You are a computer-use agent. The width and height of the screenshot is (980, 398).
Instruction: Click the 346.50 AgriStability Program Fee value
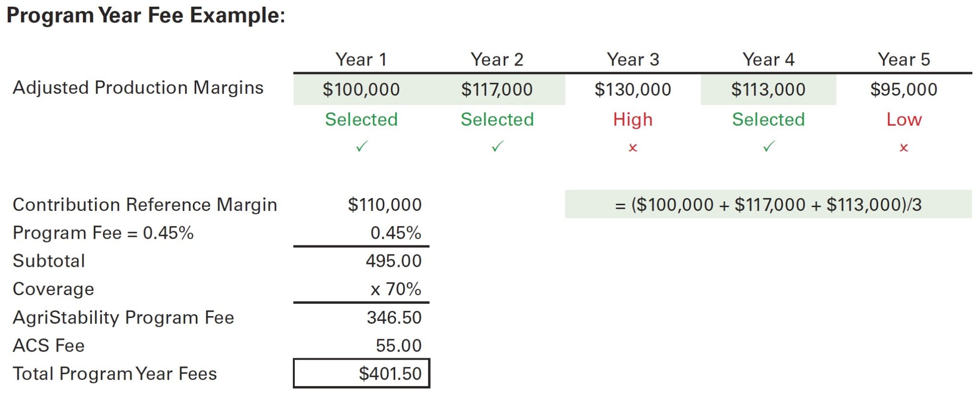click(x=394, y=318)
